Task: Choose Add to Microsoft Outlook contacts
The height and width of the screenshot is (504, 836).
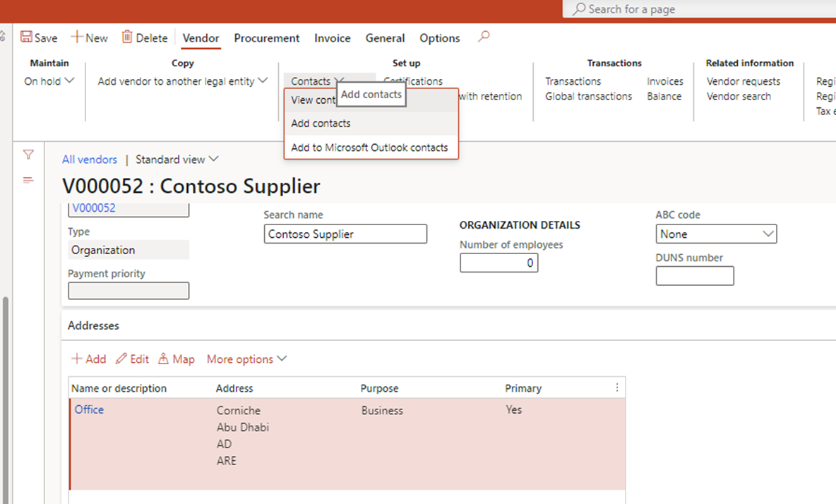Action: point(369,148)
